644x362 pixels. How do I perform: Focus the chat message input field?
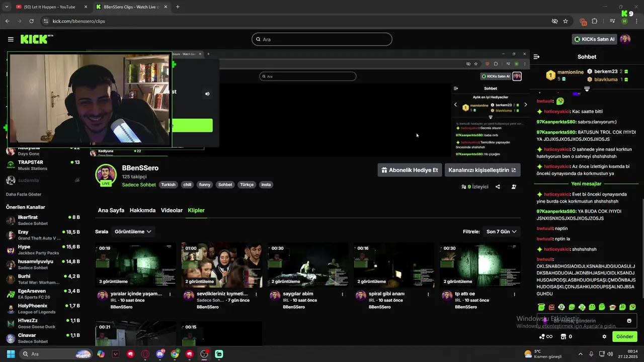click(586, 321)
